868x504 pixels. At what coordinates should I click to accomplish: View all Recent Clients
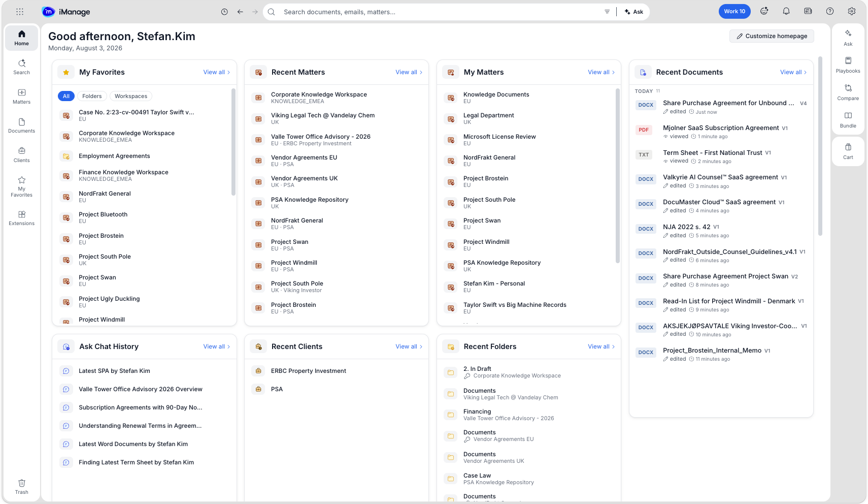tap(409, 346)
